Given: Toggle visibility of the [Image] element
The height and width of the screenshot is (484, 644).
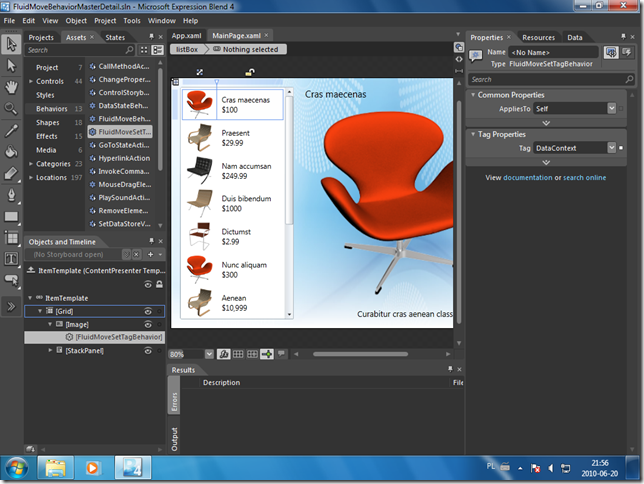Looking at the screenshot, I should click(148, 324).
